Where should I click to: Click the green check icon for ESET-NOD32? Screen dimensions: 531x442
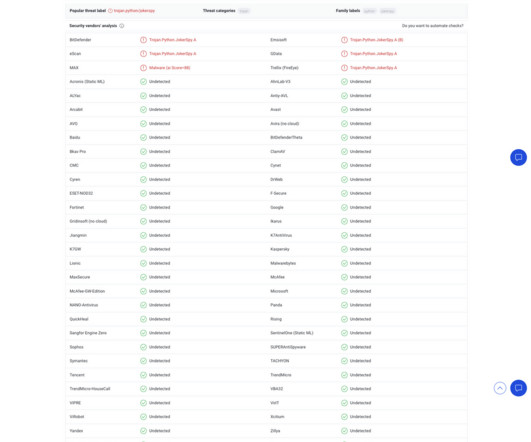pos(143,193)
